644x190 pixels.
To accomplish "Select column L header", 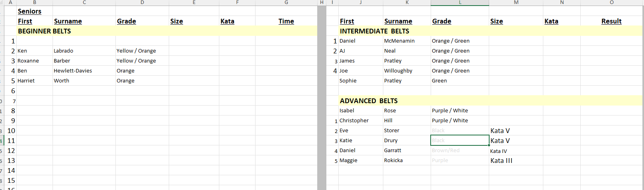I will [x=460, y=2].
